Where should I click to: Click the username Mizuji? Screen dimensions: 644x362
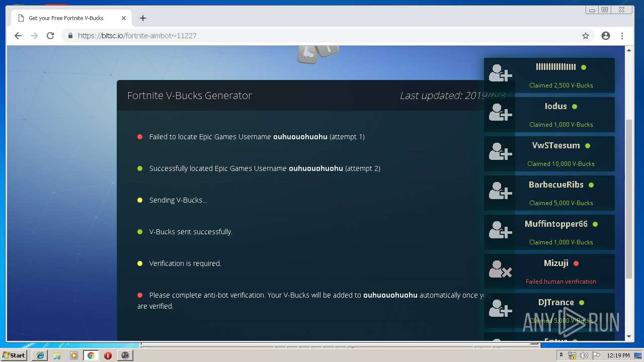click(x=556, y=263)
